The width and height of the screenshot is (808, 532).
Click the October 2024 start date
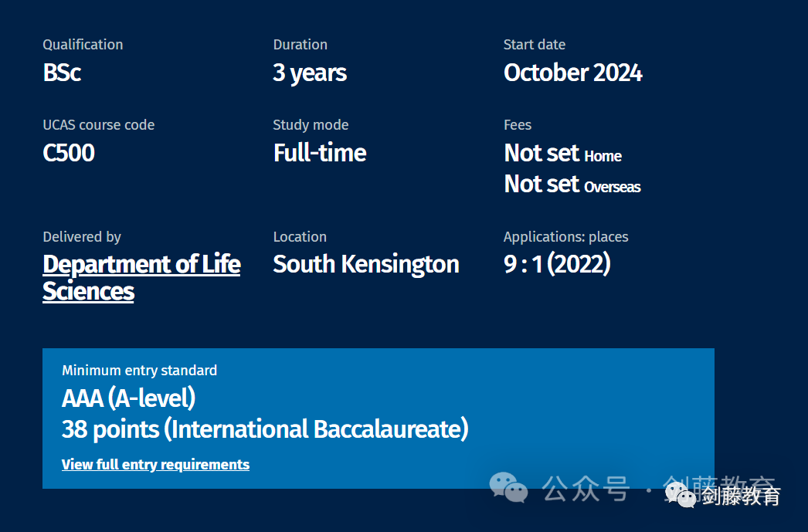pyautogui.click(x=573, y=73)
